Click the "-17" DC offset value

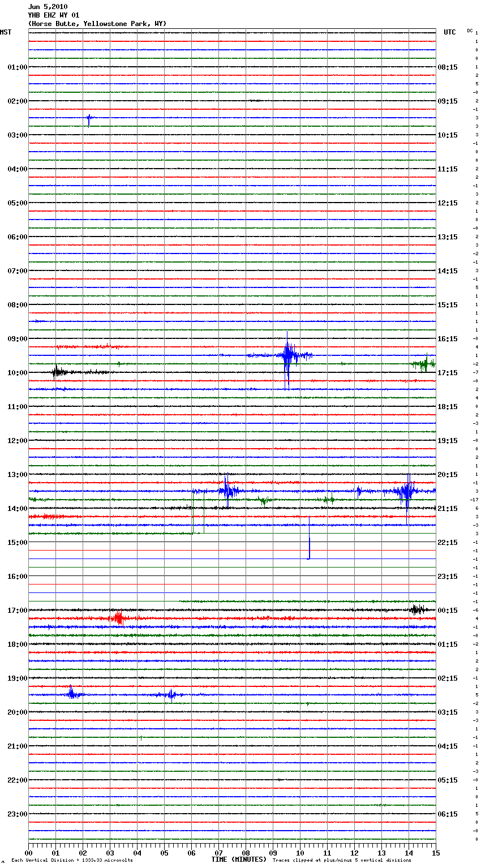[x=474, y=500]
